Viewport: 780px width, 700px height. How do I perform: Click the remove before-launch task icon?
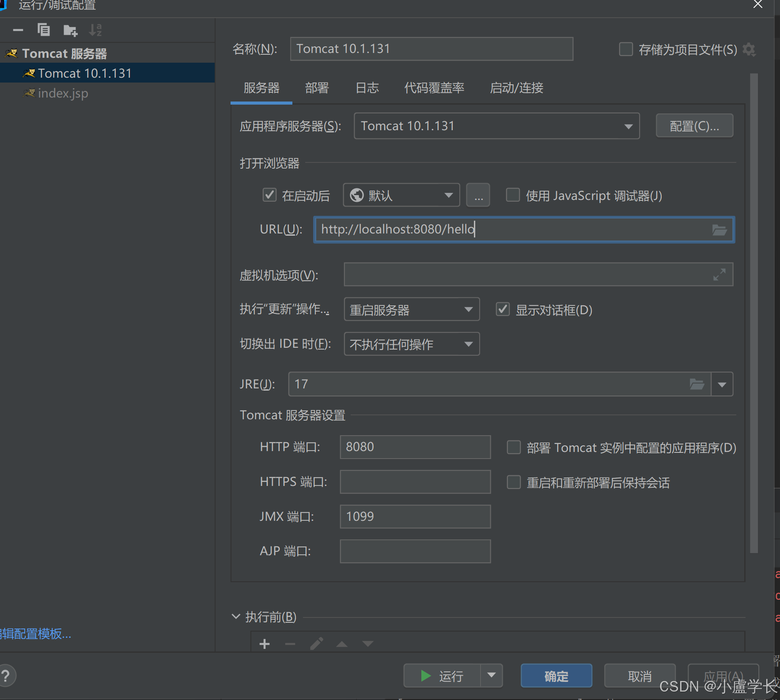[290, 644]
